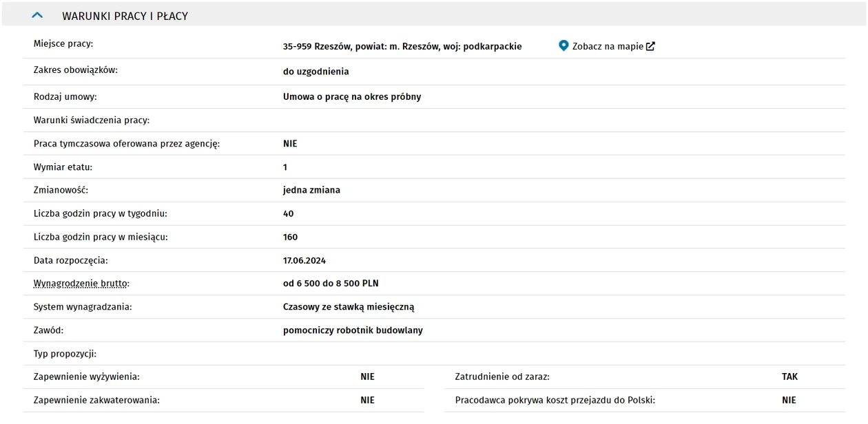Click the Czasowy ze stawką miesięczną value
Screen dimensions: 868x424
[x=349, y=307]
